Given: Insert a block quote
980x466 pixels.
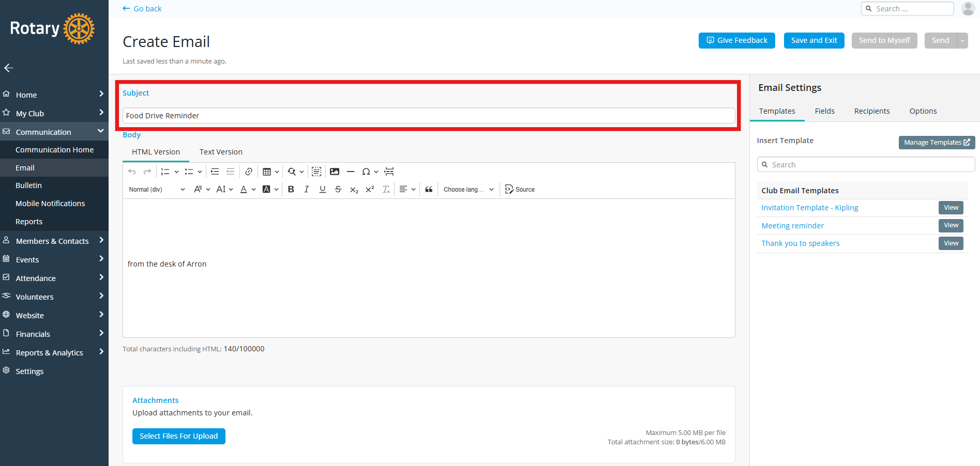Looking at the screenshot, I should point(429,189).
